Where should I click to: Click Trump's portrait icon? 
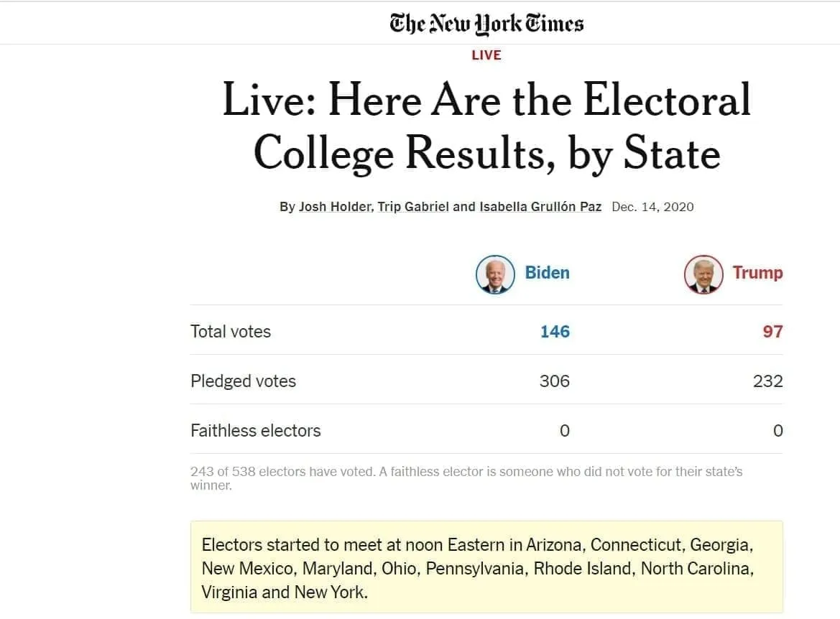[x=703, y=274]
